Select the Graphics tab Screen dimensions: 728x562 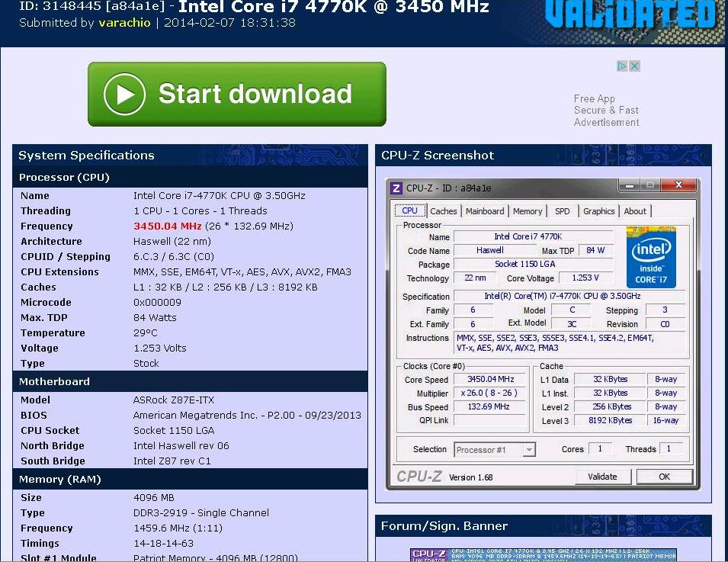tap(598, 211)
